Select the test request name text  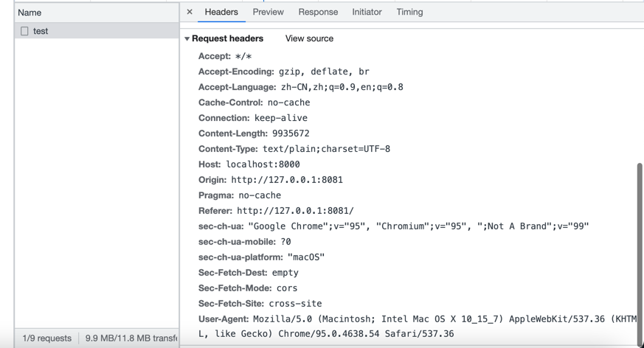point(41,32)
